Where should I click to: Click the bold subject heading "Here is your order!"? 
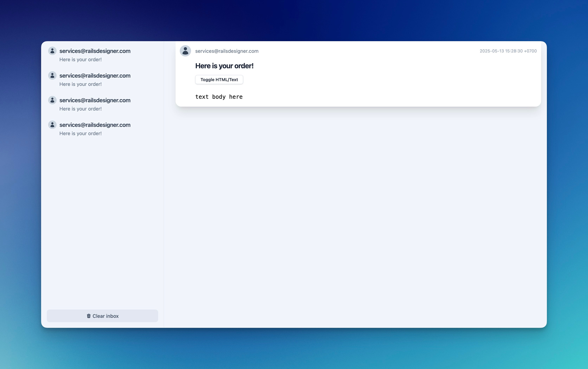pyautogui.click(x=224, y=66)
